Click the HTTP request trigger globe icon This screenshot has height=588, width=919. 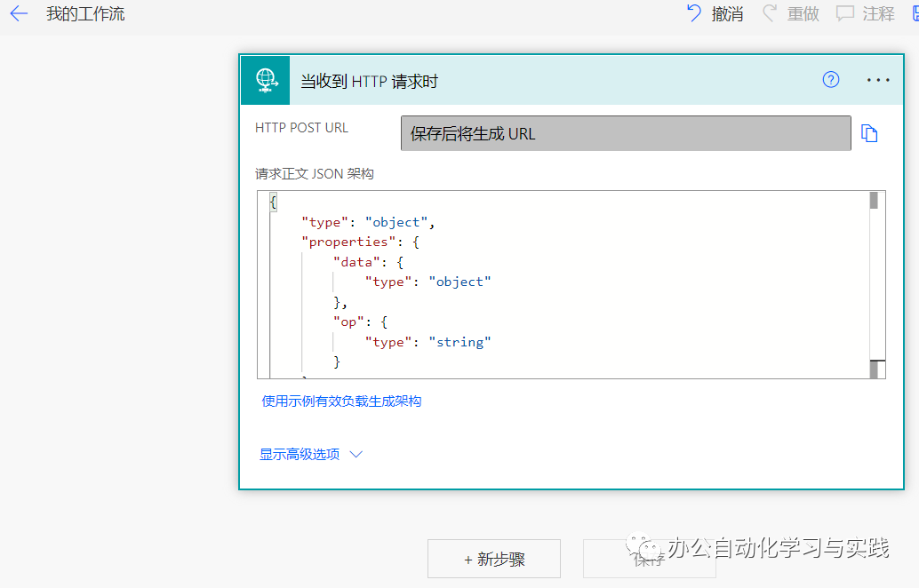coord(265,79)
